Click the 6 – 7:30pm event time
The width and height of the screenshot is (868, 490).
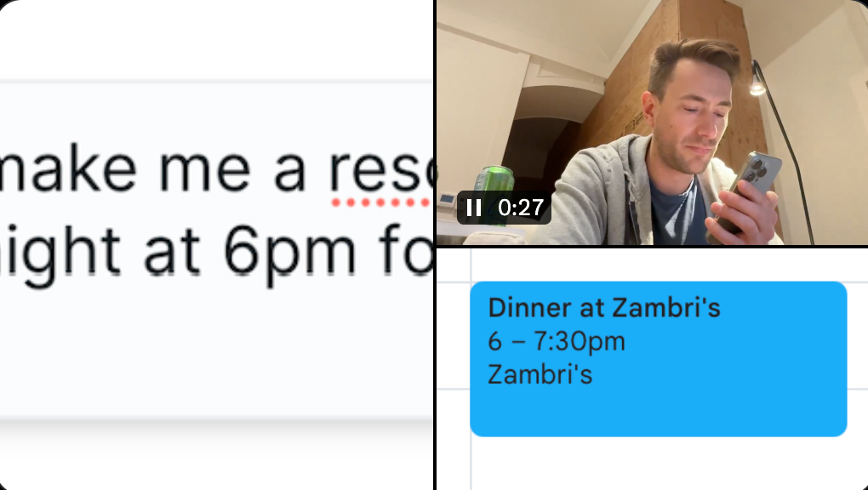(x=557, y=341)
